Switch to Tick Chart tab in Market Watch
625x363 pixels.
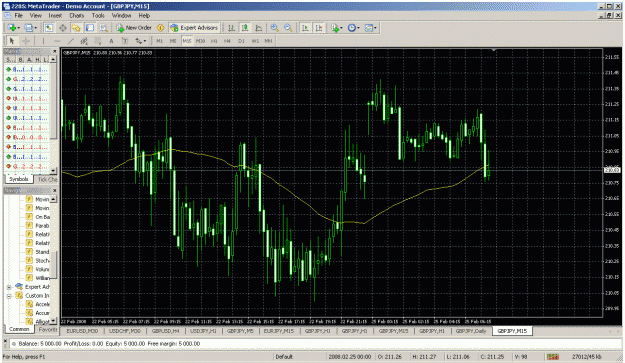(47, 180)
